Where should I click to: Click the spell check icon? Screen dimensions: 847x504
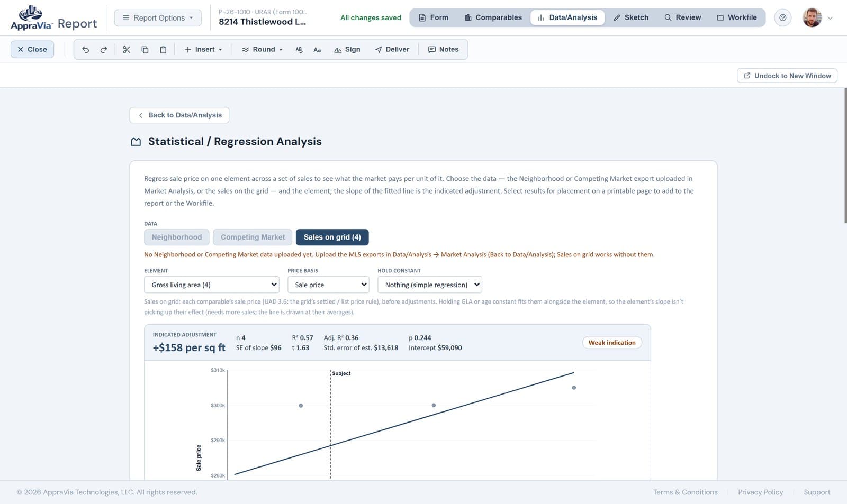[x=299, y=49]
